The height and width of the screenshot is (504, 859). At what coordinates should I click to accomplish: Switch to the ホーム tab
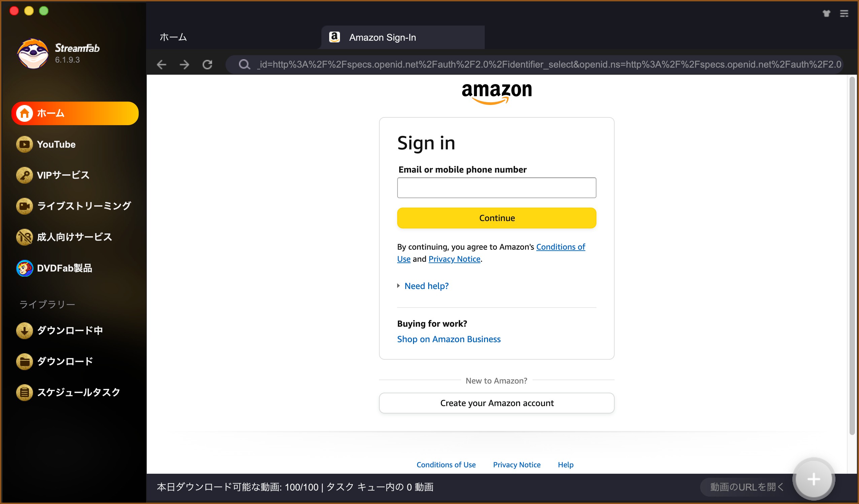click(173, 37)
